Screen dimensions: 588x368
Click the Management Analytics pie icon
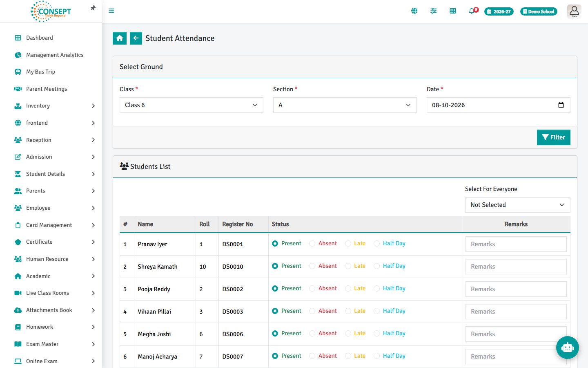tap(18, 55)
